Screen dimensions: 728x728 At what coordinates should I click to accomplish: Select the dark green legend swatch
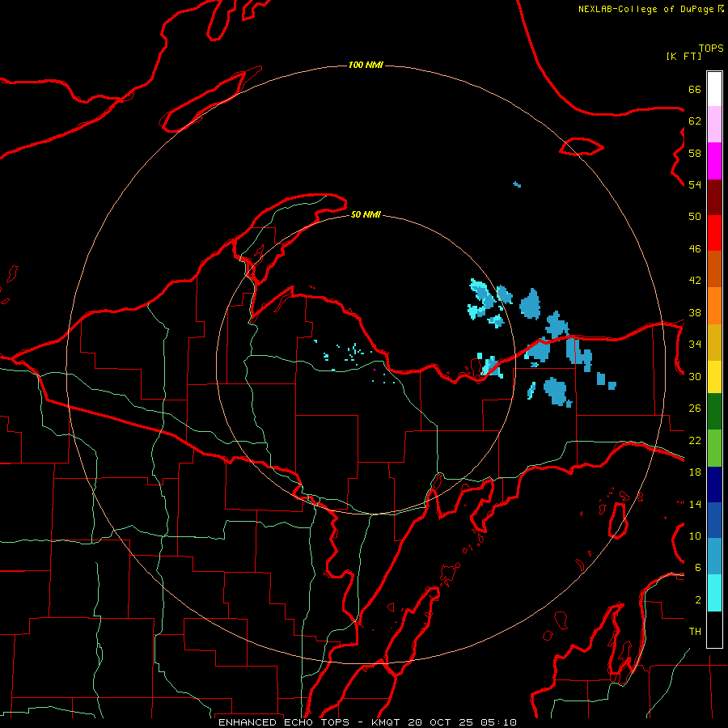coord(714,412)
